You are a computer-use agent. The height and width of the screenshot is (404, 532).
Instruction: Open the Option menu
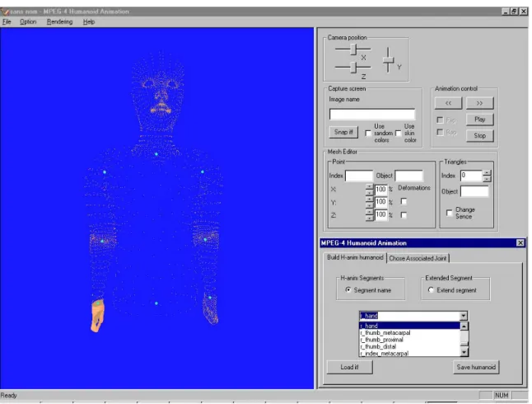coord(28,21)
